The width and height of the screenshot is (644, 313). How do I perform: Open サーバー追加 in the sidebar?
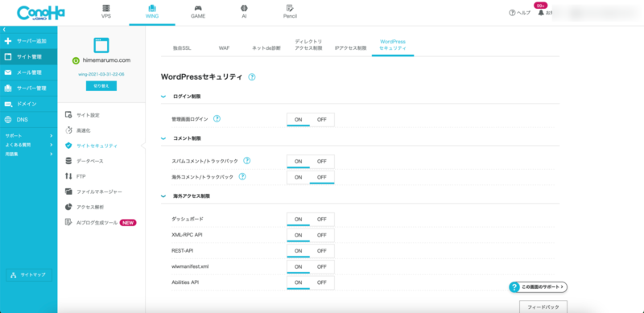coord(29,41)
